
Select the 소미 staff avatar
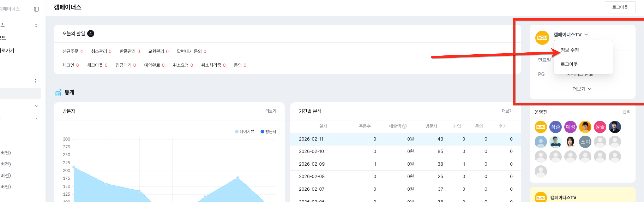coord(585,142)
